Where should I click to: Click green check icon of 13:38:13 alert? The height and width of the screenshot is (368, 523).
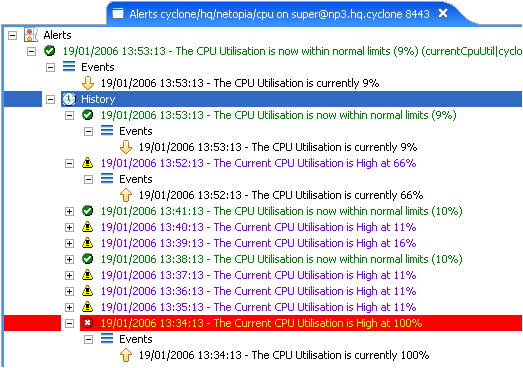pyautogui.click(x=88, y=259)
